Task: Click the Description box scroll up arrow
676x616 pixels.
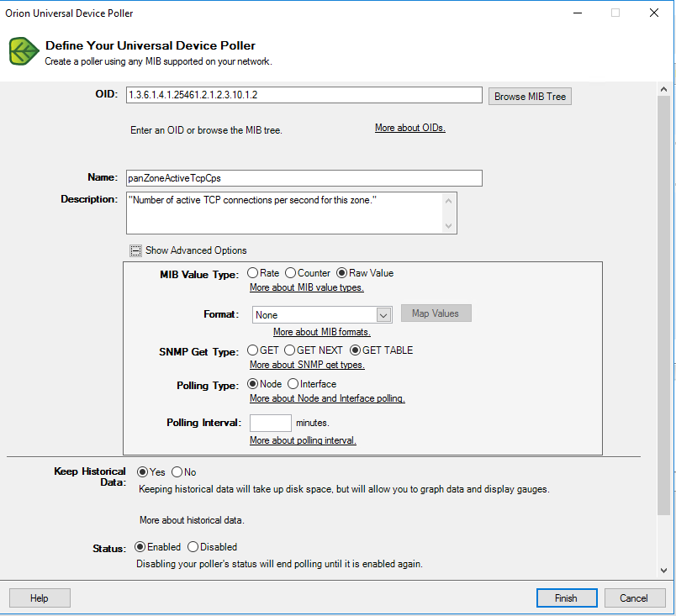Action: (x=448, y=201)
